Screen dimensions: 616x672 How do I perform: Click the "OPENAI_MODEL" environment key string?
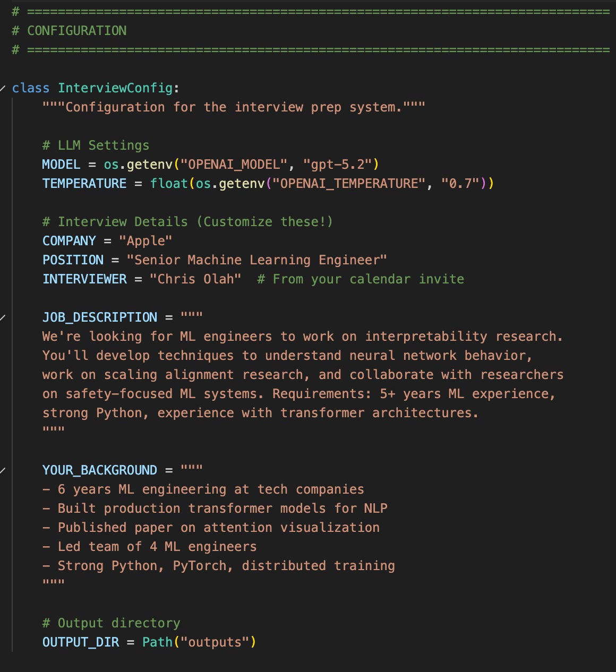click(234, 165)
